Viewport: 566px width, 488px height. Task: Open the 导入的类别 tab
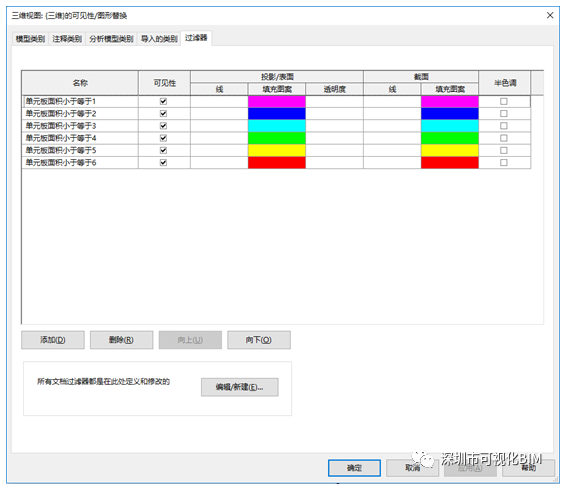[159, 39]
